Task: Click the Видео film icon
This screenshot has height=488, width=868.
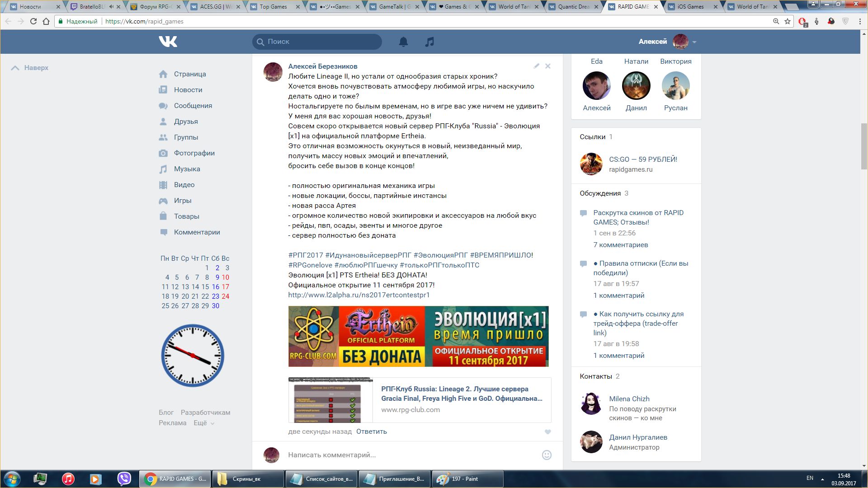Action: (163, 185)
